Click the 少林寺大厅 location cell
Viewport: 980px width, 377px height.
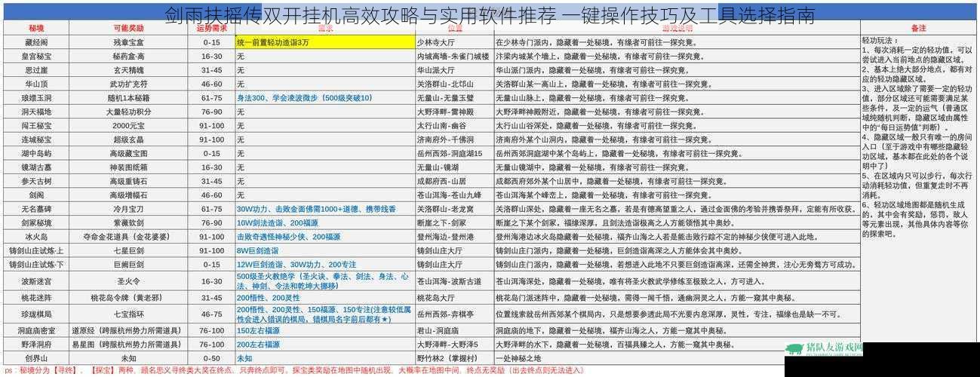pyautogui.click(x=454, y=42)
